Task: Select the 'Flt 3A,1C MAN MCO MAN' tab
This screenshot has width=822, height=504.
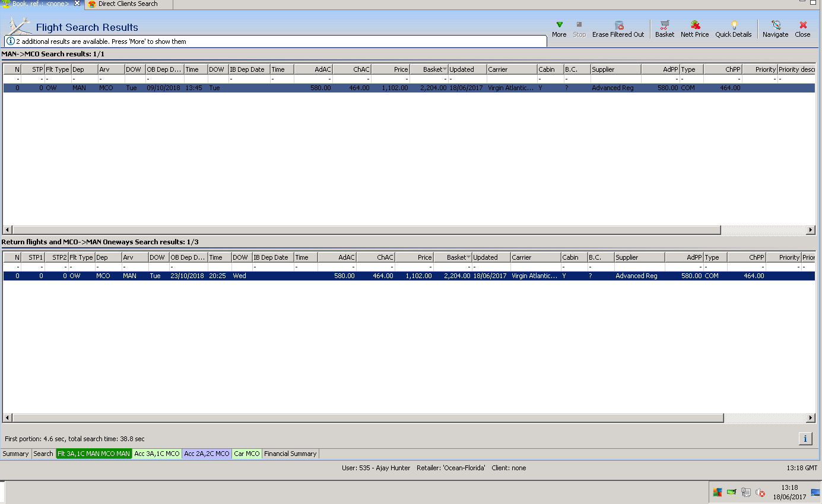Action: (94, 454)
